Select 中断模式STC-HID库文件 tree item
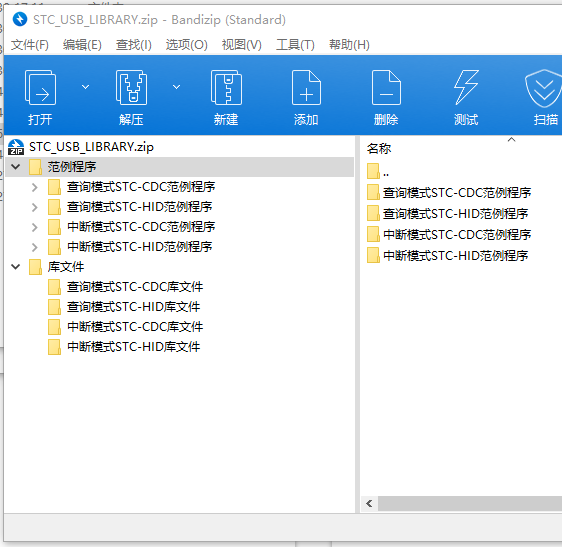This screenshot has height=547, width=562. pyautogui.click(x=133, y=347)
